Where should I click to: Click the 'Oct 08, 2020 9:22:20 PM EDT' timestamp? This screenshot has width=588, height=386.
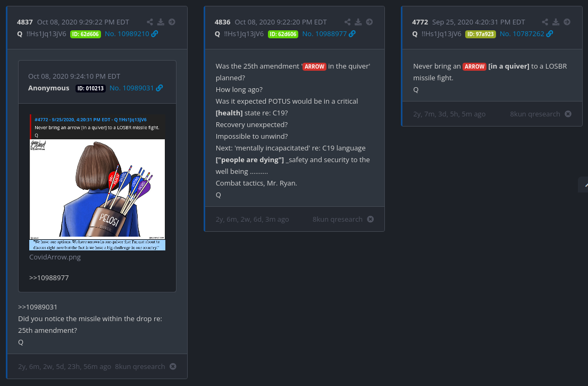tap(281, 22)
